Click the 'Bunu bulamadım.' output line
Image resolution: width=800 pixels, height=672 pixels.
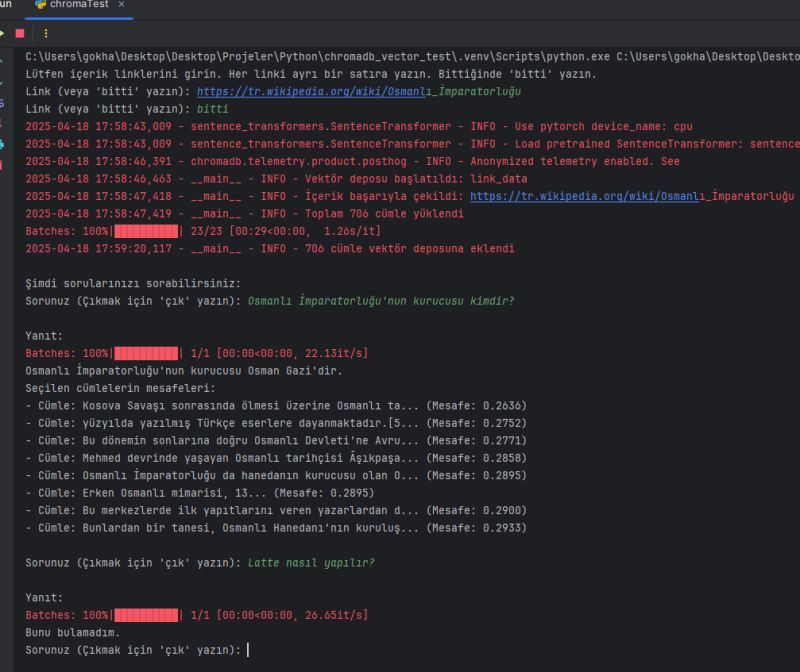click(x=73, y=632)
